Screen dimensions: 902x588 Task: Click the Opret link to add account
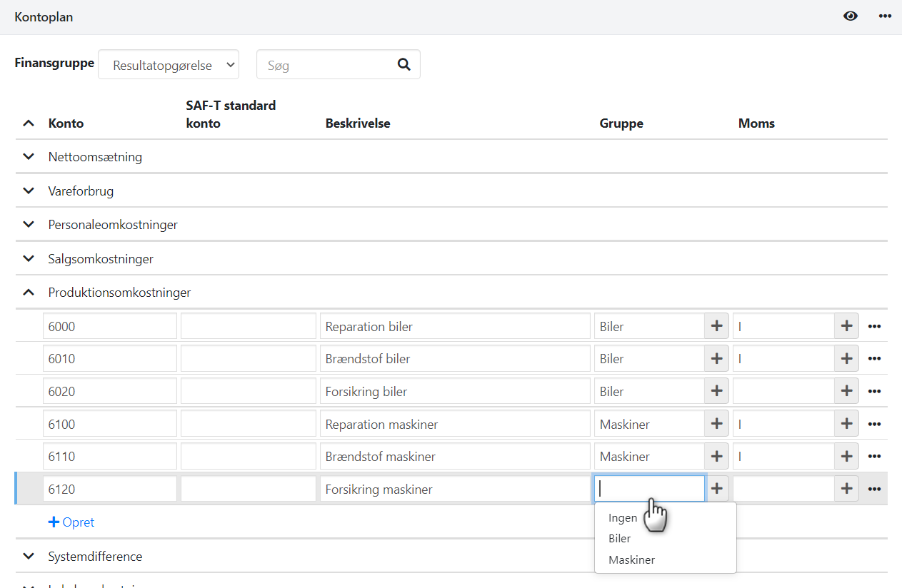point(71,522)
